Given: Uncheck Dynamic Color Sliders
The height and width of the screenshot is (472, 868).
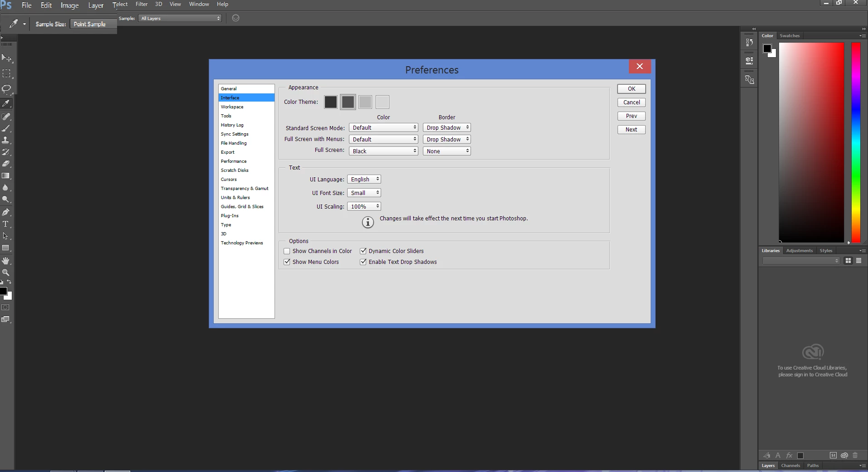Looking at the screenshot, I should (363, 251).
